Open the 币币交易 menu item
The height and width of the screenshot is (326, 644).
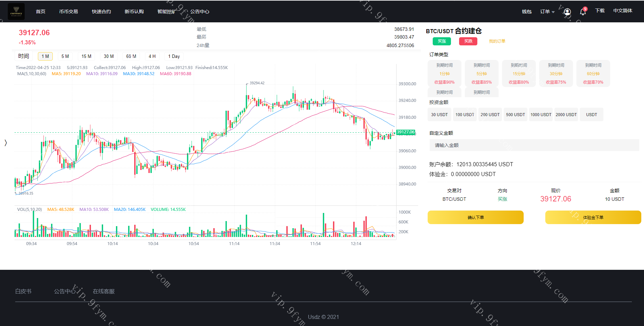coord(69,12)
